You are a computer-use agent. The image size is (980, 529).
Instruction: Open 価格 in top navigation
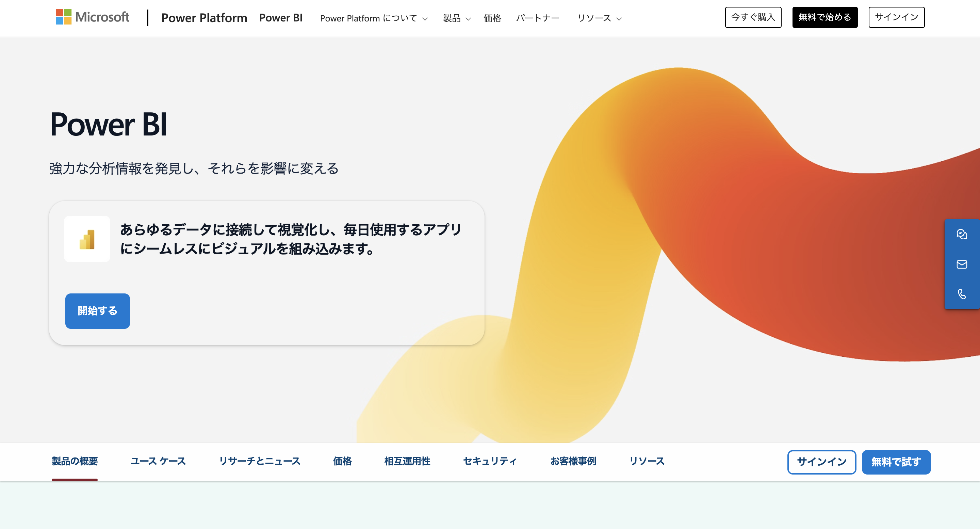click(x=492, y=18)
